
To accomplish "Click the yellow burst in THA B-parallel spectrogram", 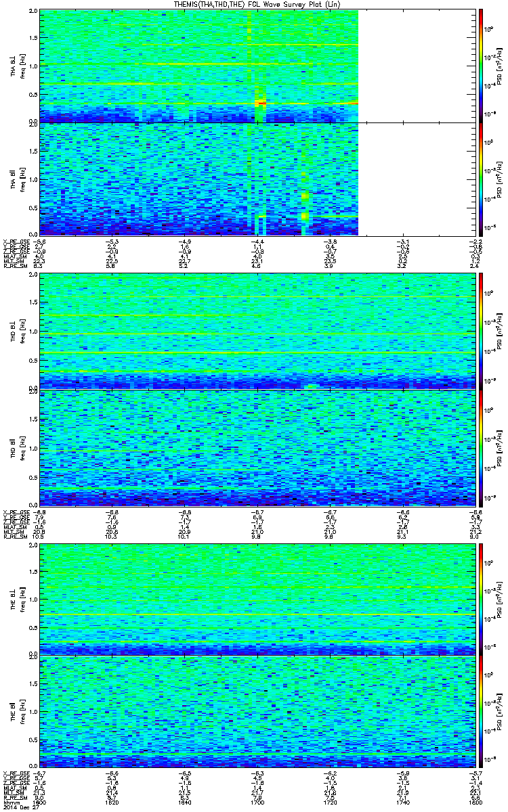I will click(x=305, y=217).
